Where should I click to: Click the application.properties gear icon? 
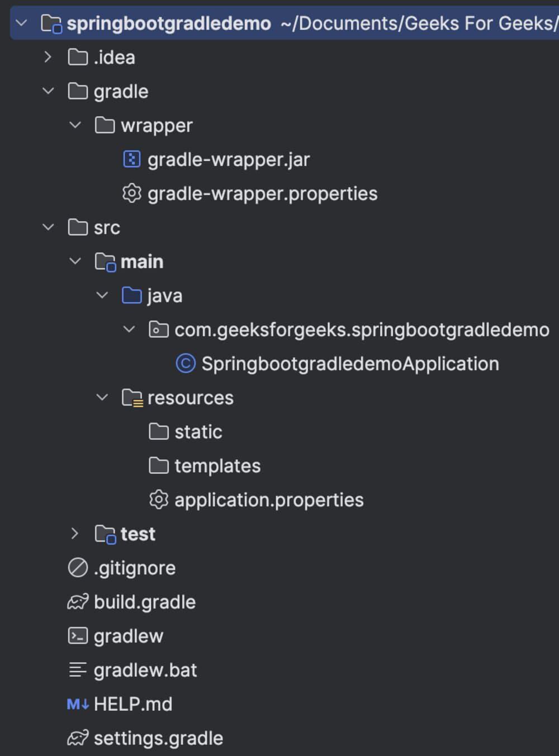click(158, 500)
